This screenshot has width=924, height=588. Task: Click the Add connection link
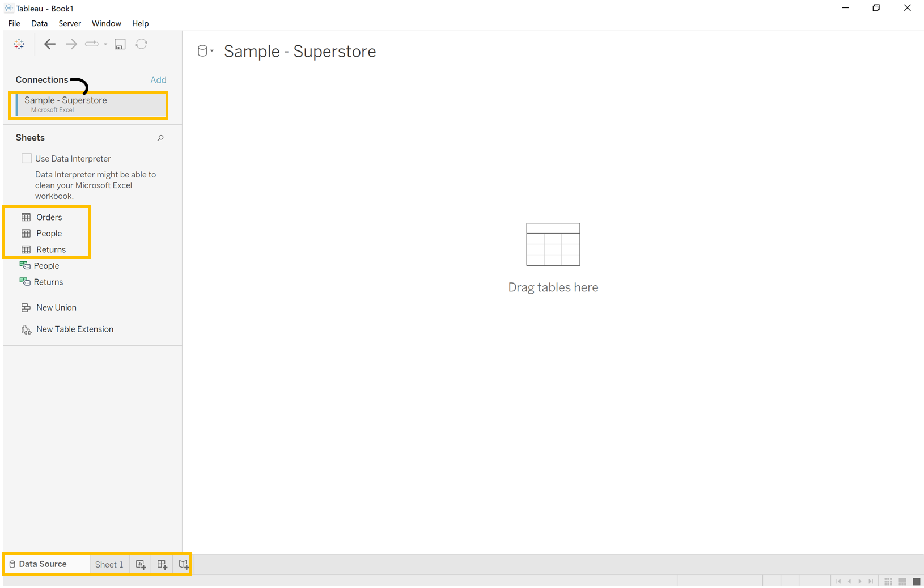click(158, 79)
